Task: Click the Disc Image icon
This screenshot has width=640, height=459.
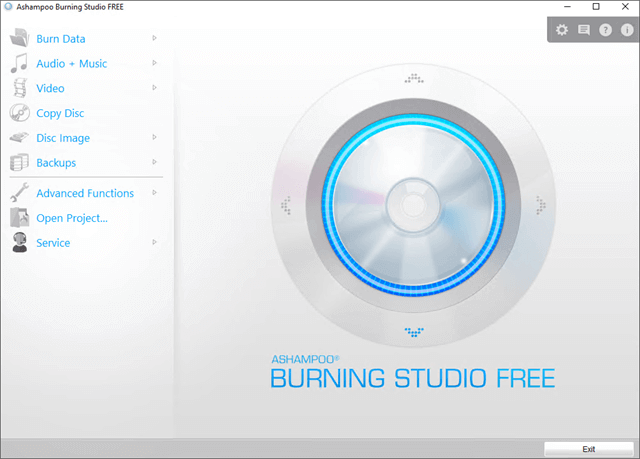Action: click(x=19, y=137)
